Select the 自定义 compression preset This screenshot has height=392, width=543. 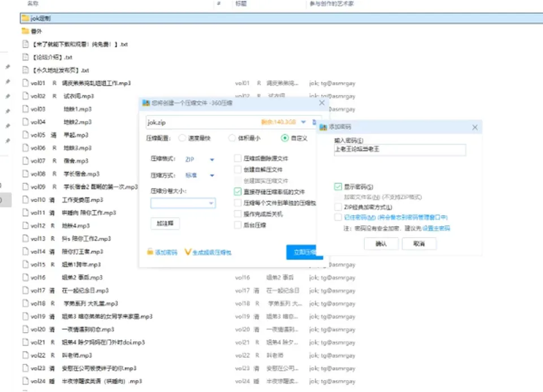pos(285,138)
